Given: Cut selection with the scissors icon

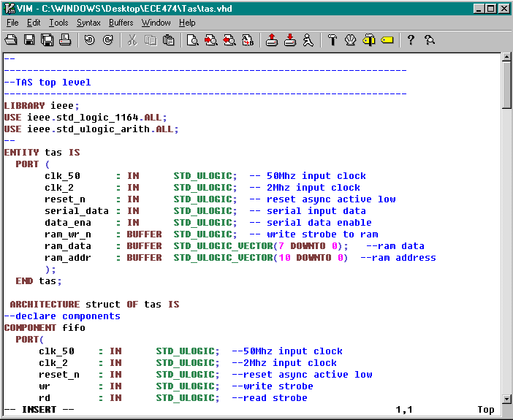Looking at the screenshot, I should click(132, 40).
